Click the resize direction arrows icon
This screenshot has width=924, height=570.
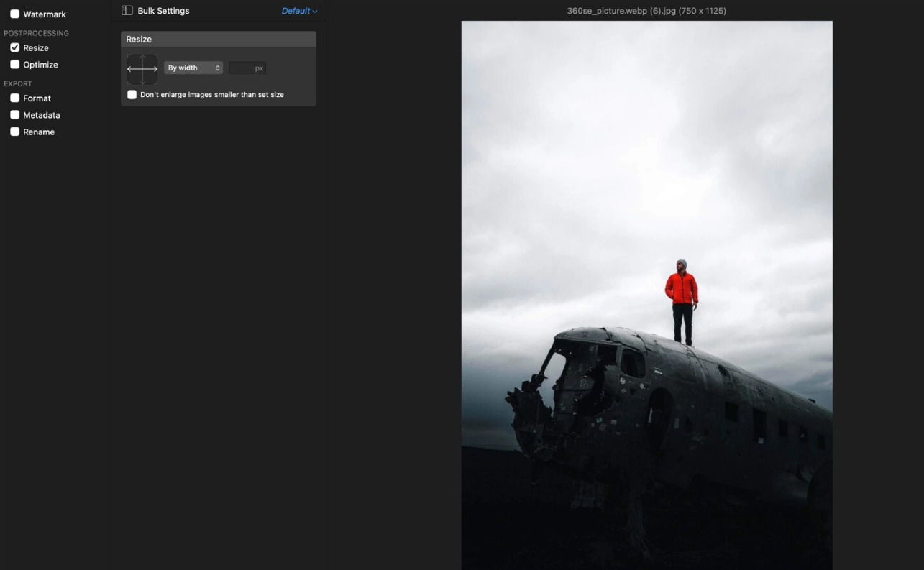142,69
